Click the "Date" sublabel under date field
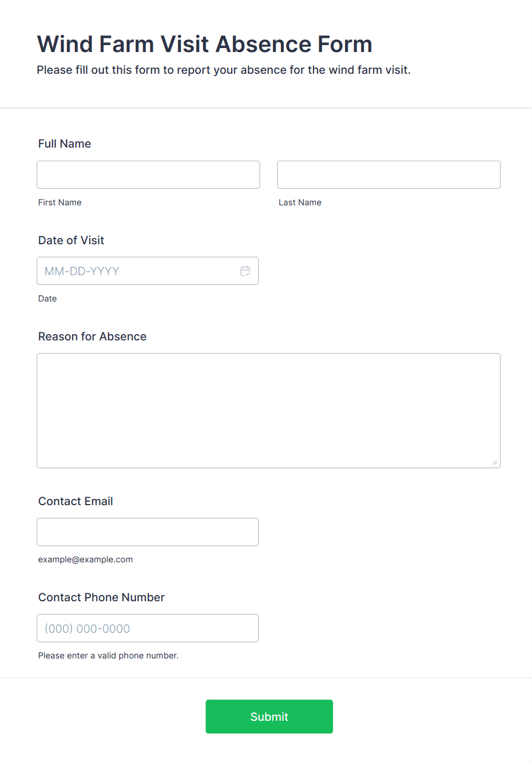The height and width of the screenshot is (762, 532). coord(47,299)
